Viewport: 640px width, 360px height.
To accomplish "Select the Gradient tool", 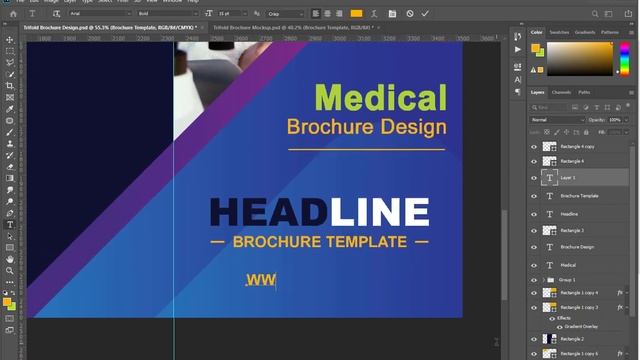I will (10, 178).
